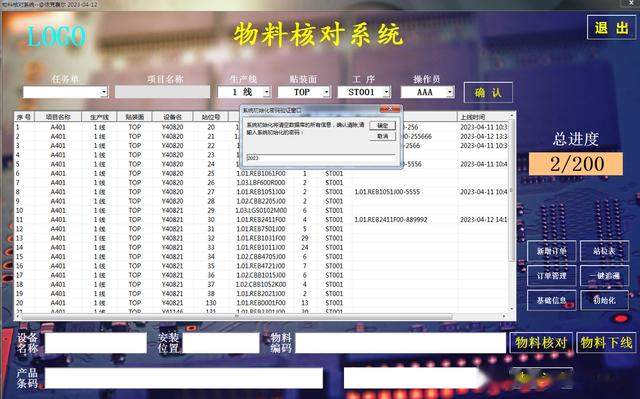The height and width of the screenshot is (399, 640).
Task: Click the 物料核对 button
Action: tap(541, 343)
